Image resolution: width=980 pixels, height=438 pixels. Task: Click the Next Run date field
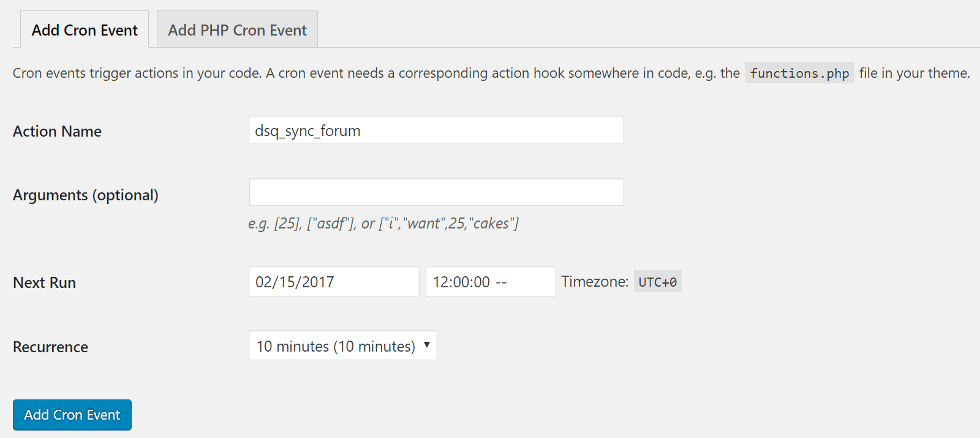[x=334, y=282]
